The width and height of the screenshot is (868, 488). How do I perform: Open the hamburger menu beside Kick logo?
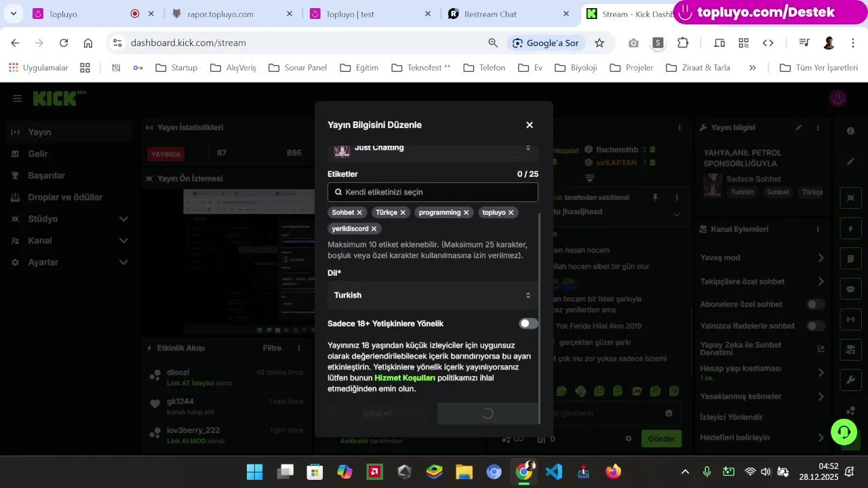[x=17, y=99]
